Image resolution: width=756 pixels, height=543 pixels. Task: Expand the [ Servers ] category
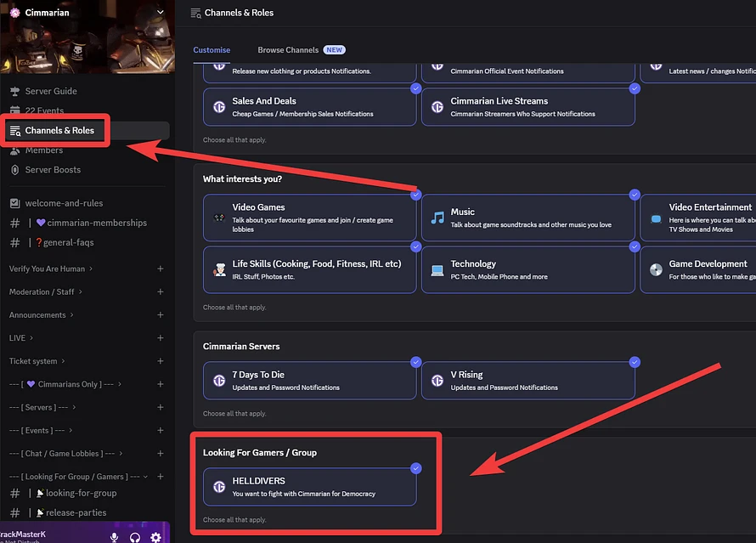42,408
